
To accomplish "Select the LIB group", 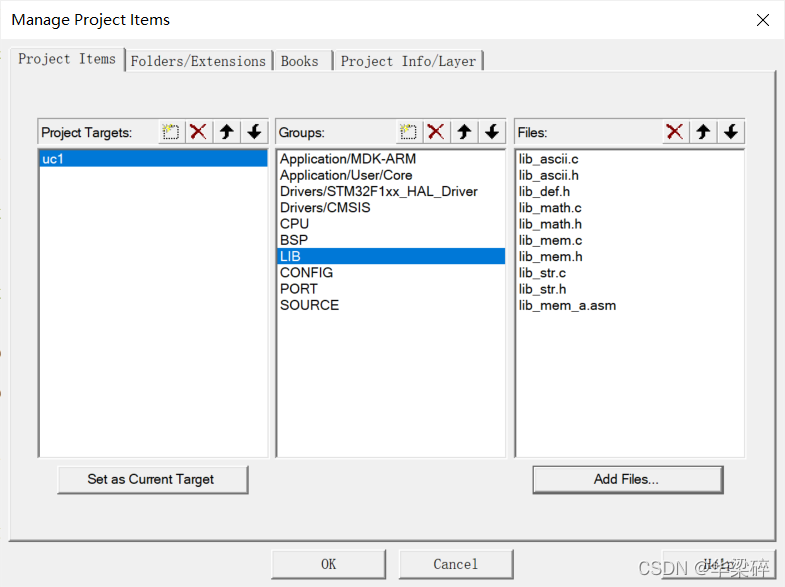I will [x=390, y=256].
